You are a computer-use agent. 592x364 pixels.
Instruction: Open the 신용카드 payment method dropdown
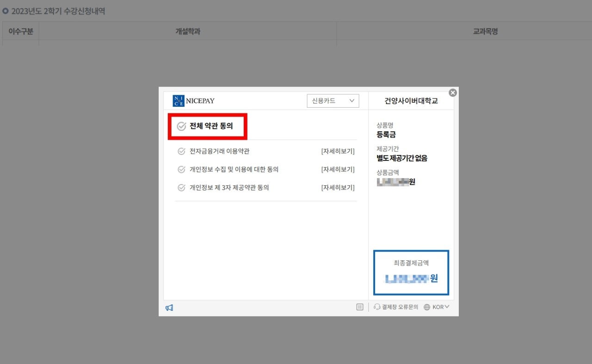click(x=333, y=101)
